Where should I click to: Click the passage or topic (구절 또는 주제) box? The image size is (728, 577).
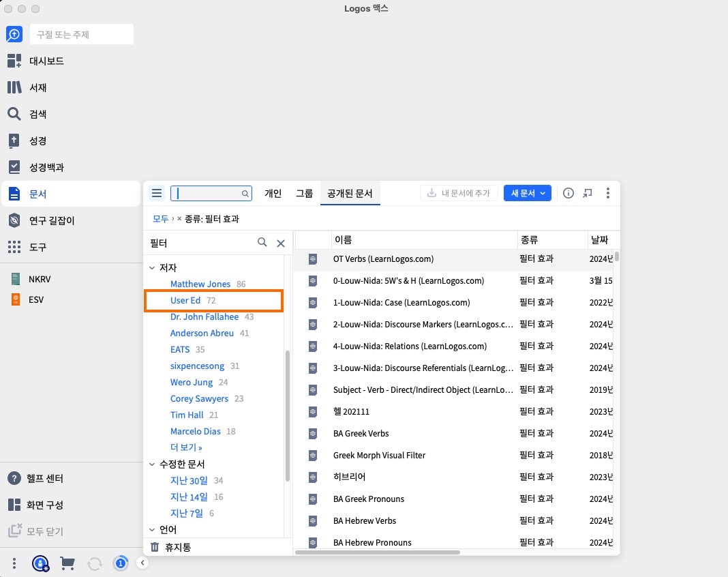[82, 34]
